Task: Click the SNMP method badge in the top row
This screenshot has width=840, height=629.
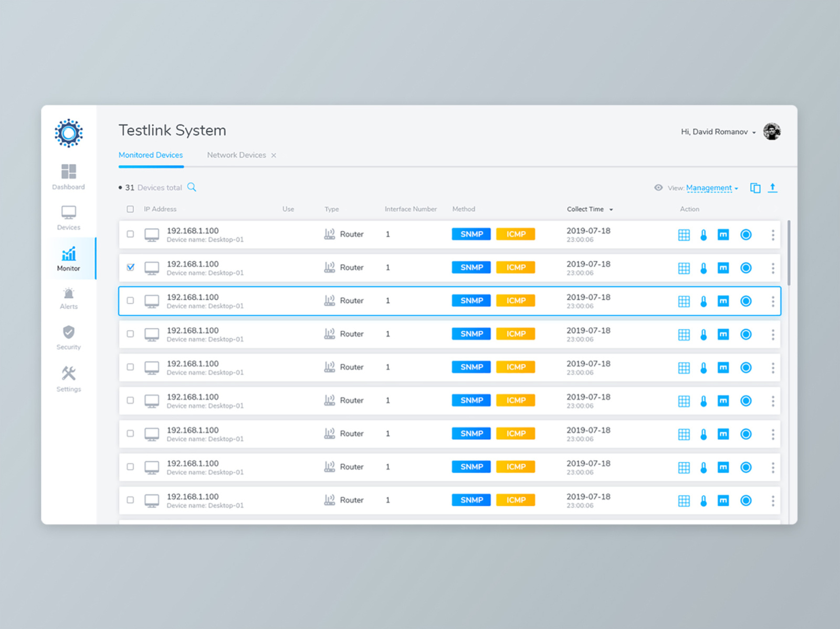Action: tap(471, 234)
